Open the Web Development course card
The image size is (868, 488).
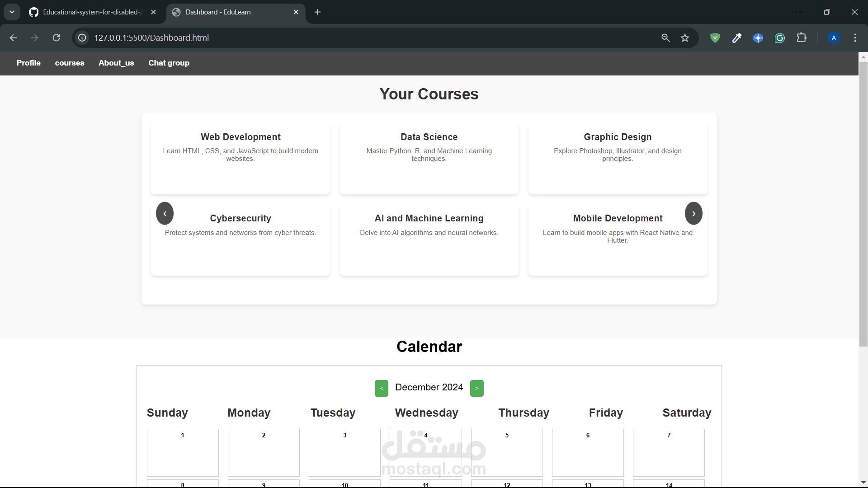coord(241,157)
